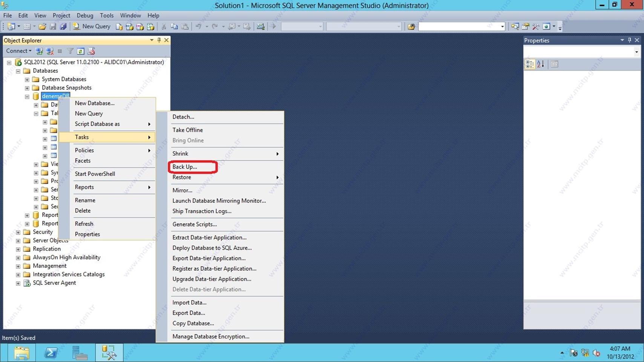
Task: Click the Paste clipboard icon
Action: (185, 26)
